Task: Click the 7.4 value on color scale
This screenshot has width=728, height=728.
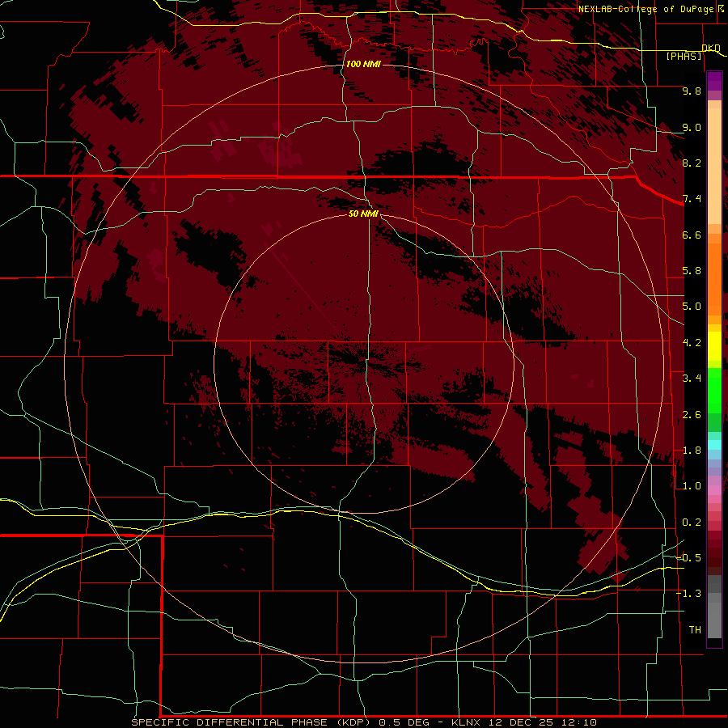Action: 692,199
